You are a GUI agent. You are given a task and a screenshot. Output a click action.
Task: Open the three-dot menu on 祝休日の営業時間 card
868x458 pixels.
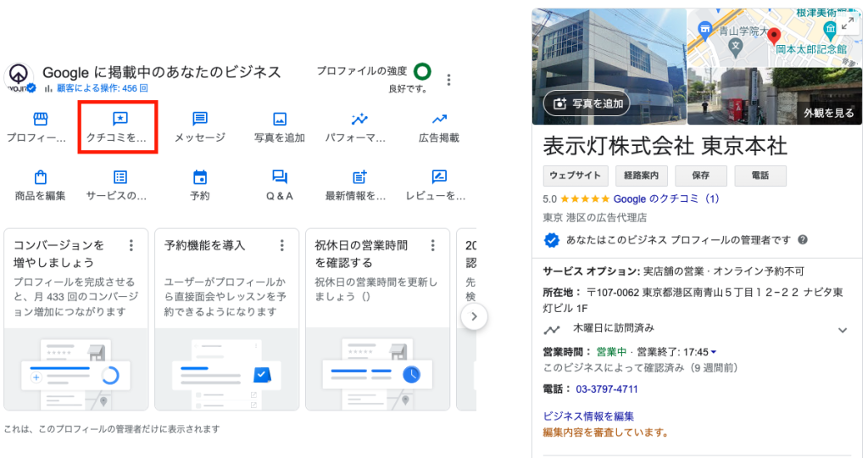pyautogui.click(x=433, y=245)
